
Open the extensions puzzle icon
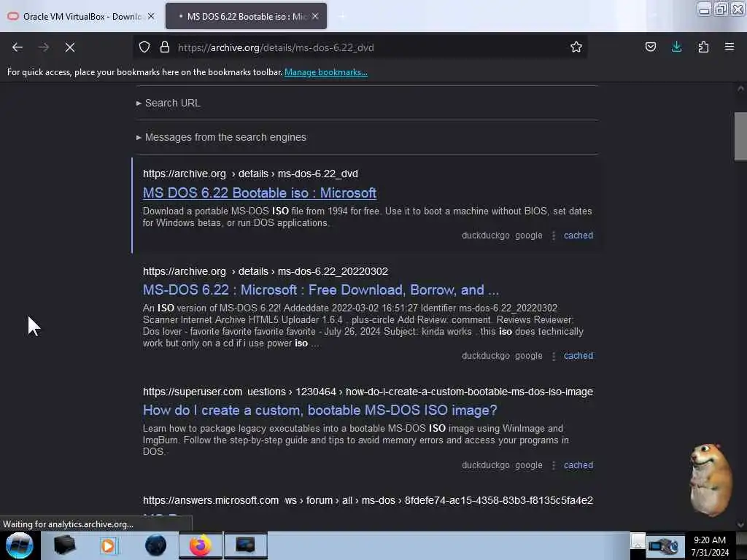click(703, 47)
